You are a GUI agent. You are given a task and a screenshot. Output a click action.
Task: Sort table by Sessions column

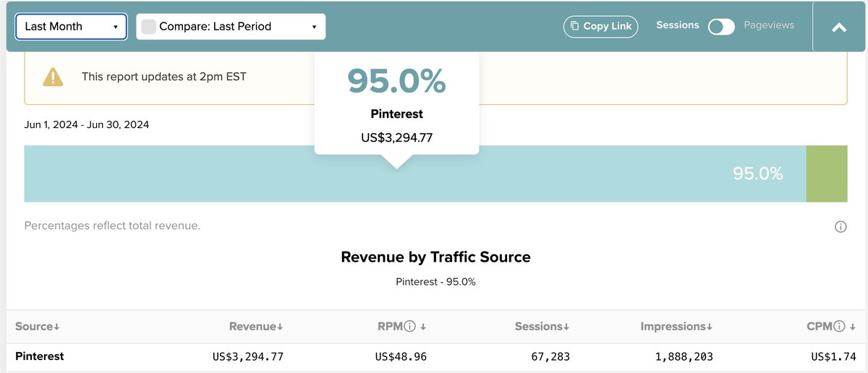click(x=542, y=327)
